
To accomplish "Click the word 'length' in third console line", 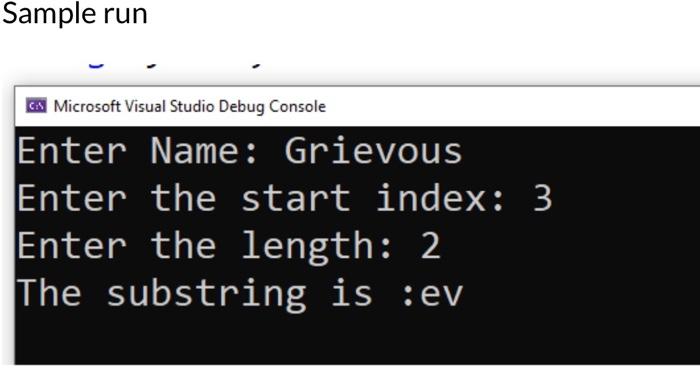I will (x=307, y=247).
